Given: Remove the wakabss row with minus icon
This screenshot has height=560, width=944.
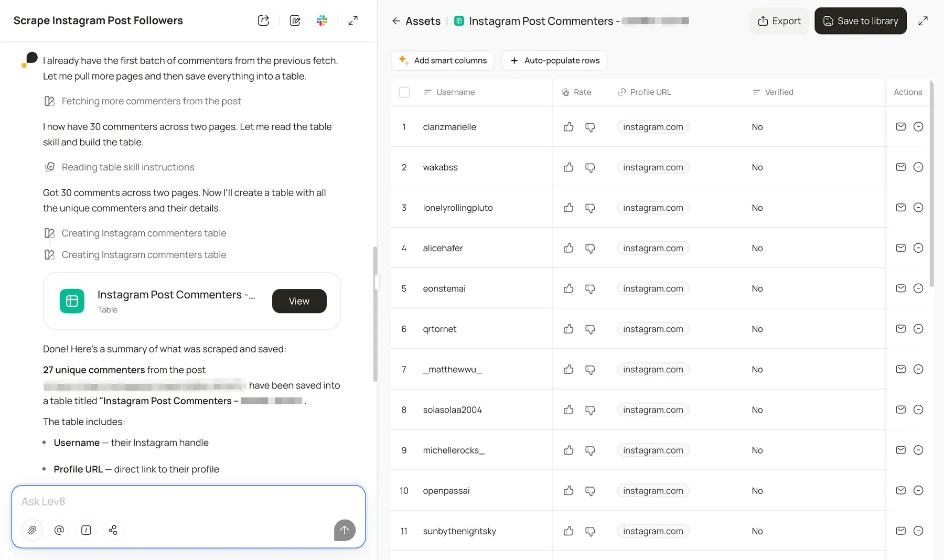Looking at the screenshot, I should [918, 167].
